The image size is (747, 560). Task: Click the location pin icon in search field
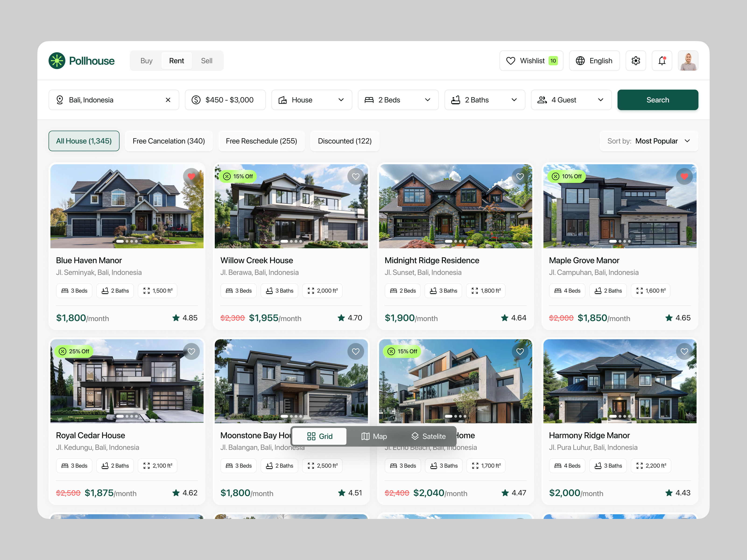click(x=60, y=100)
